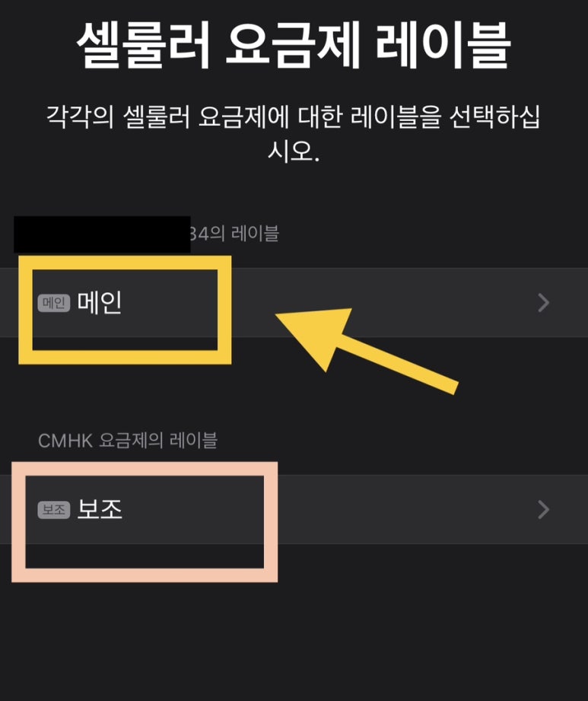Viewport: 588px width, 701px height.
Task: Click the first line of the description text
Action: tap(294, 117)
